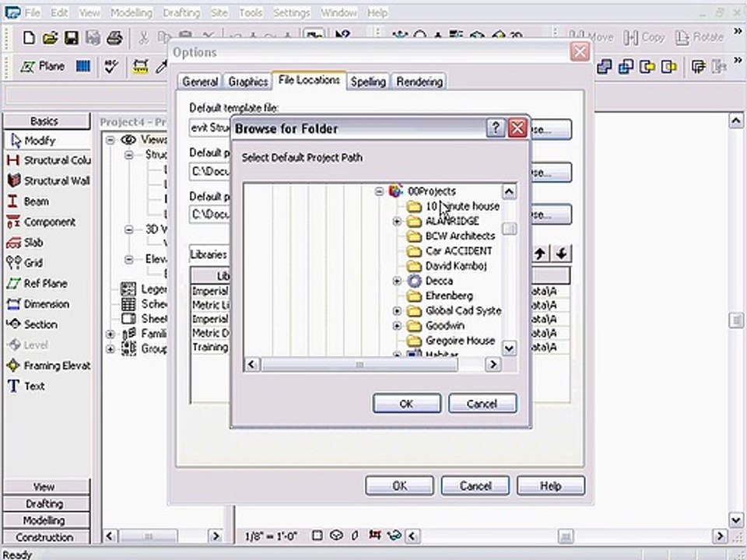
Task: Select the Ehrenberg folder
Action: coord(440,296)
